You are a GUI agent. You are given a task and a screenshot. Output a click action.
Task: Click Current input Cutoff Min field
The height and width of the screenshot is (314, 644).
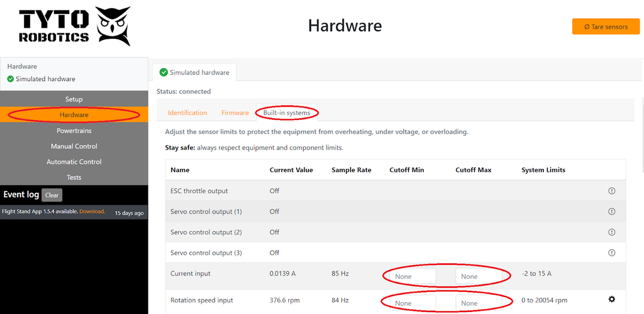pos(413,276)
